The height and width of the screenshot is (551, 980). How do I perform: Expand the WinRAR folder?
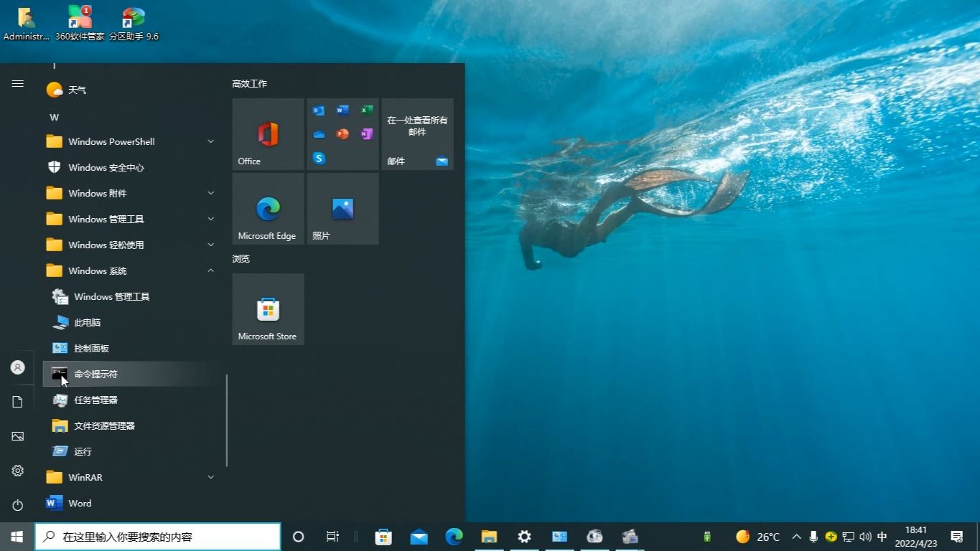[x=129, y=477]
